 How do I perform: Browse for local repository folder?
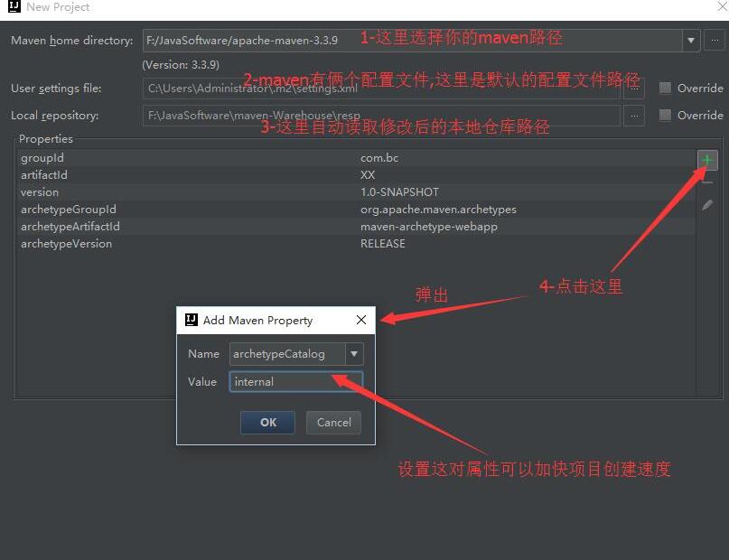pyautogui.click(x=634, y=116)
